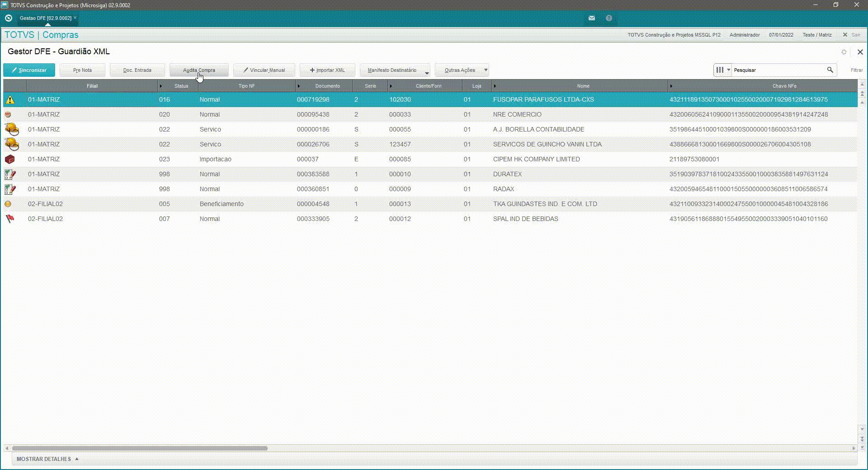Click the arrow marker before the Nome column header
The image size is (868, 470).
click(495, 86)
